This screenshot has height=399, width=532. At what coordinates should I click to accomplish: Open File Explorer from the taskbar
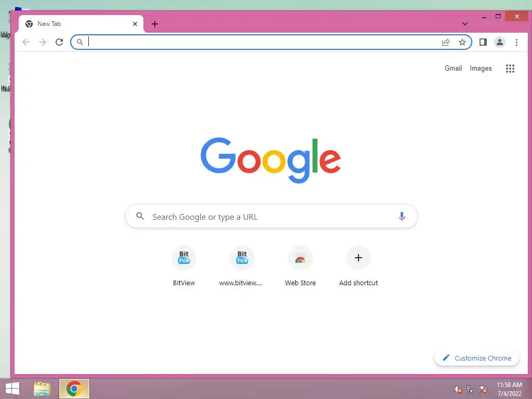click(x=42, y=389)
